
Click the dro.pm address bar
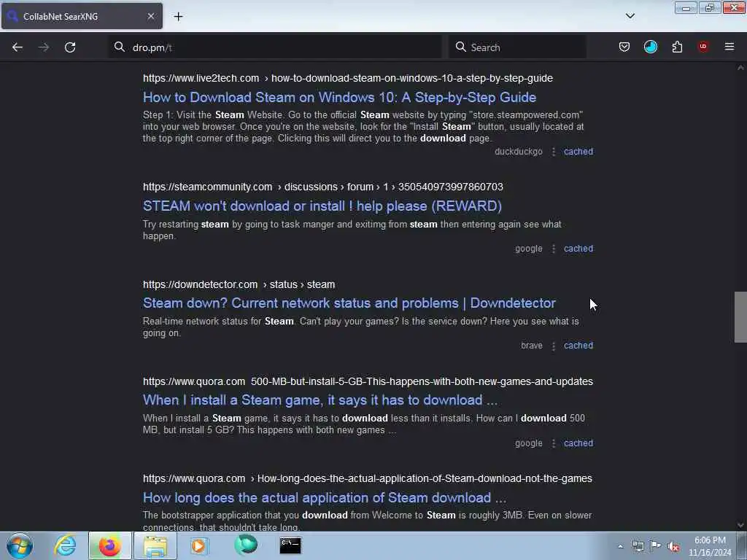click(x=275, y=47)
